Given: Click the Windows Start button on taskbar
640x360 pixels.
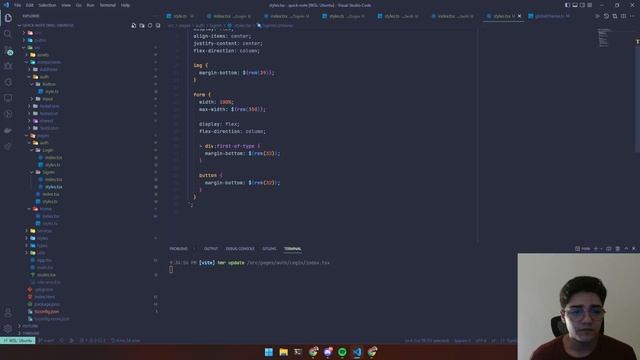Looking at the screenshot, I should (269, 352).
